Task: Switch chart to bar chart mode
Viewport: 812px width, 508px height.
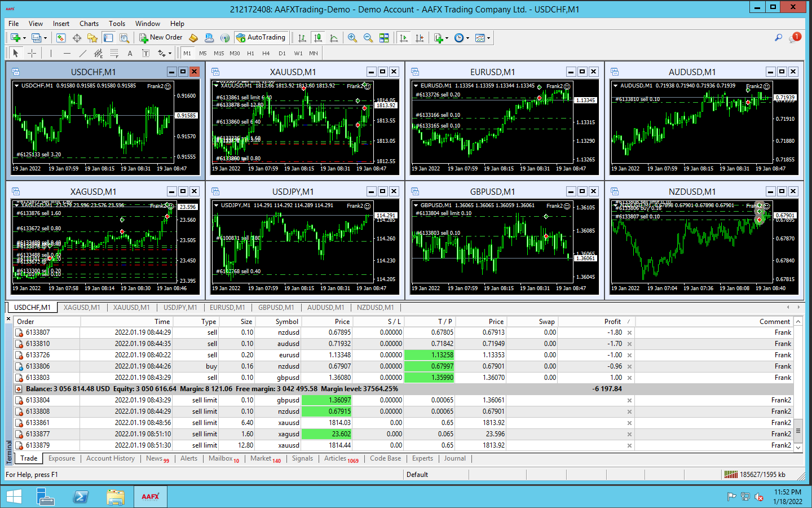Action: point(302,38)
